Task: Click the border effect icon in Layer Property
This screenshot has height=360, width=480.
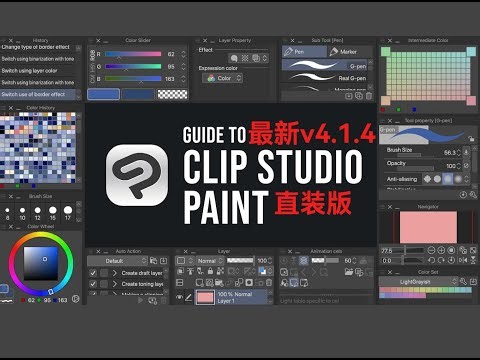Action: coord(234,58)
